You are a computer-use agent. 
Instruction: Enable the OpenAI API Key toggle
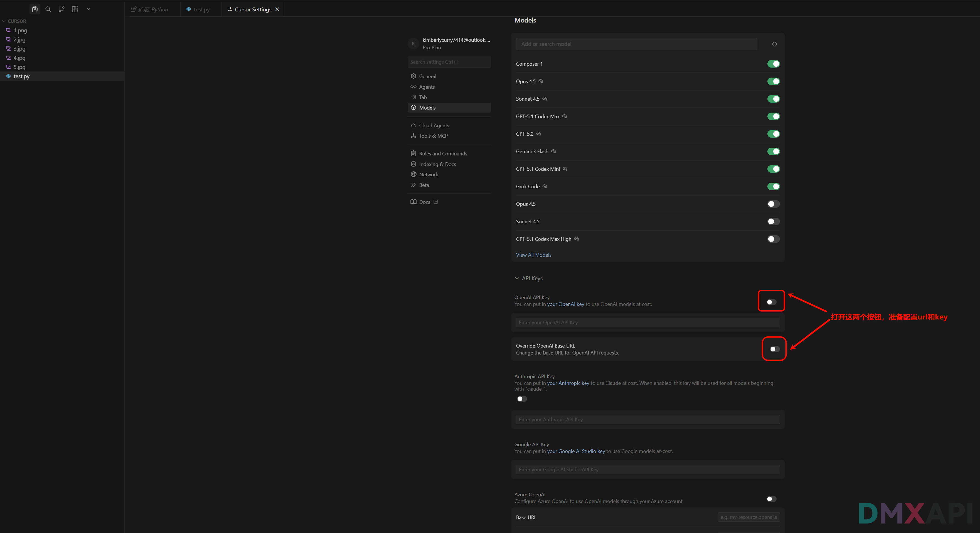[x=771, y=302]
